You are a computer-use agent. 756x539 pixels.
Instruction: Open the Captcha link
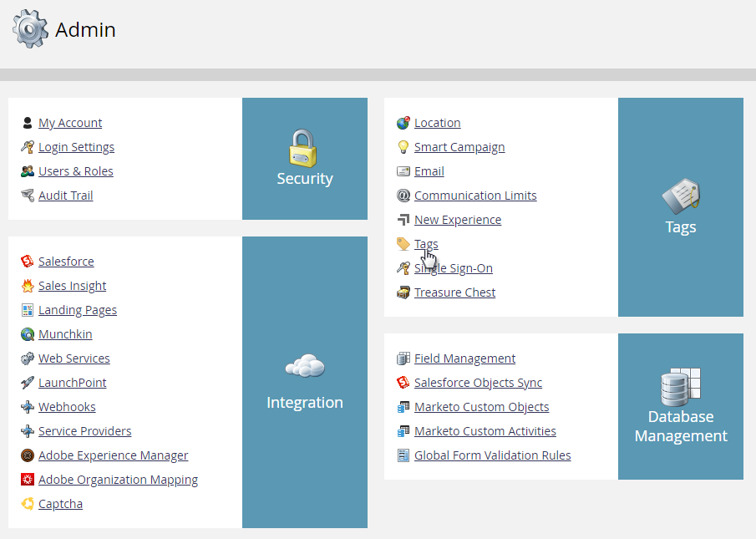coord(60,504)
